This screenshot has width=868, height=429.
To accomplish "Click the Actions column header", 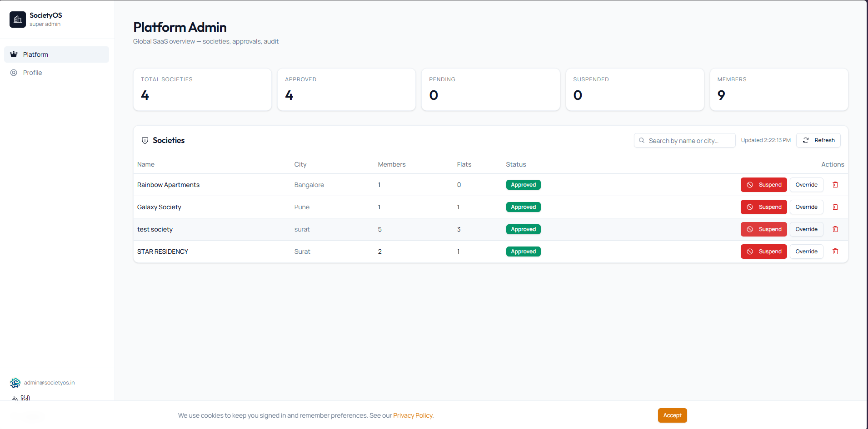I will [833, 164].
